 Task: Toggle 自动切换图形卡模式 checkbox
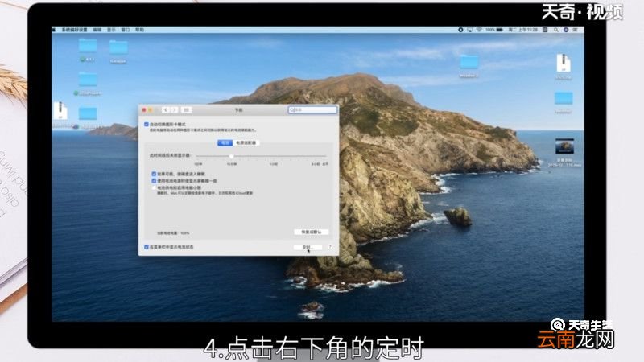(147, 124)
